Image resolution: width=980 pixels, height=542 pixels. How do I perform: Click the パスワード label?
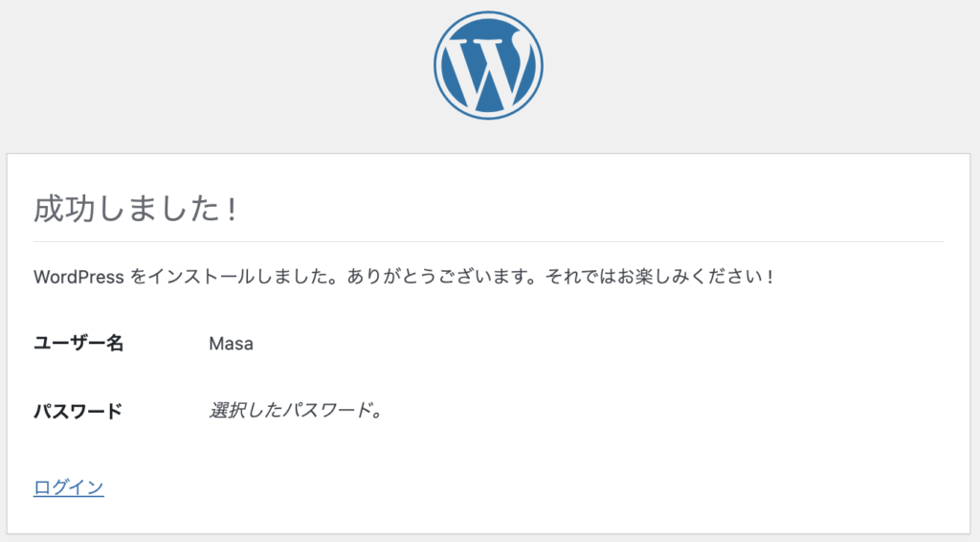pyautogui.click(x=78, y=411)
